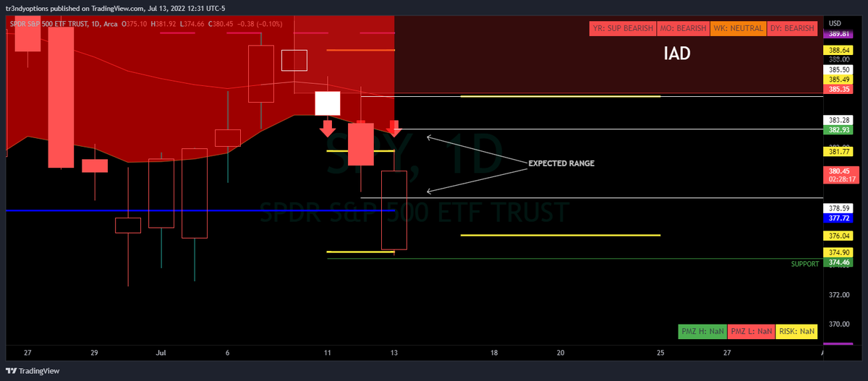Click the 370.00 price scale value
This screenshot has width=868, height=381.
839,324
